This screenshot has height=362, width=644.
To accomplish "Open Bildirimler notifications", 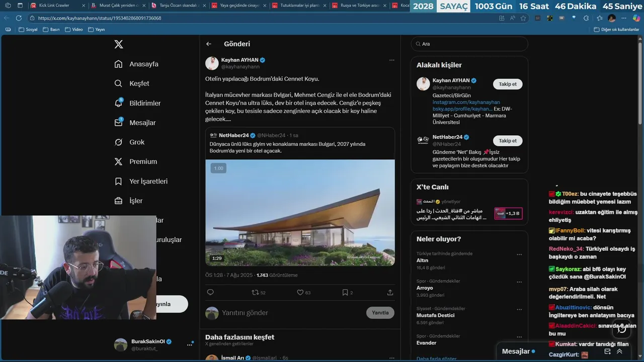I will pos(137,103).
